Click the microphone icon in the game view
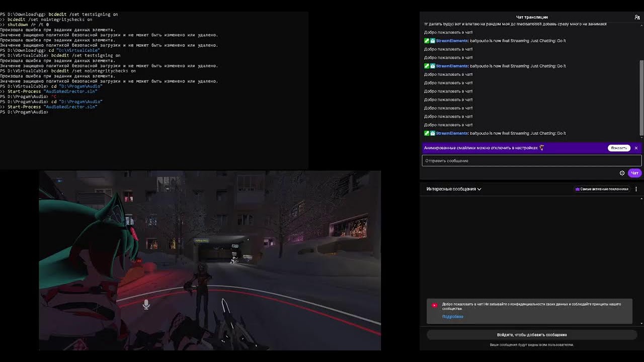Image resolution: width=644 pixels, height=362 pixels. [146, 304]
